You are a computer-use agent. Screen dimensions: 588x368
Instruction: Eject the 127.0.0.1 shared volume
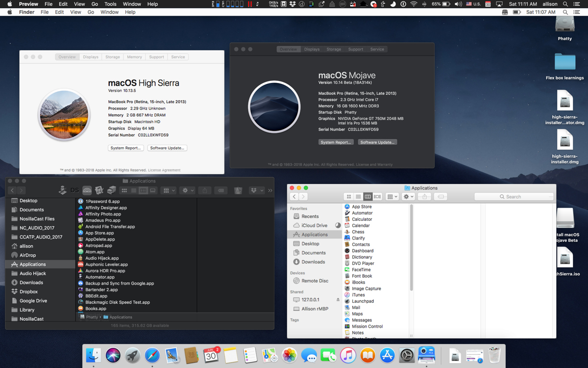[x=338, y=300]
